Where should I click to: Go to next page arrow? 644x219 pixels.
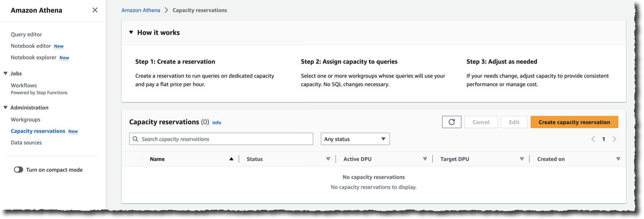tap(614, 139)
